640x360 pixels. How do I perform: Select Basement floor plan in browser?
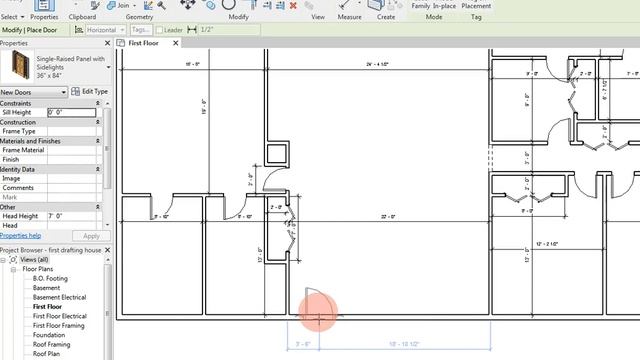(x=46, y=288)
